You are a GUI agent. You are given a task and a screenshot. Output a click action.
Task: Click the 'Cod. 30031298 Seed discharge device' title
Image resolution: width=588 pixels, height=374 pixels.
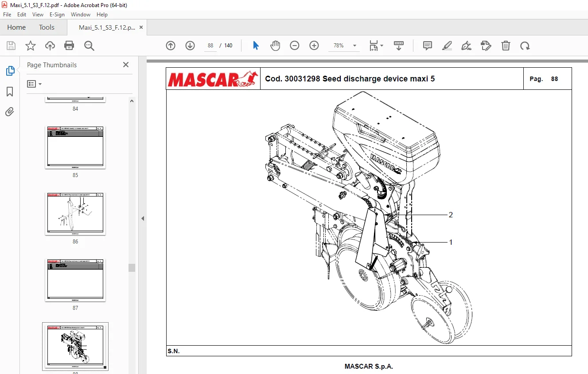(350, 79)
